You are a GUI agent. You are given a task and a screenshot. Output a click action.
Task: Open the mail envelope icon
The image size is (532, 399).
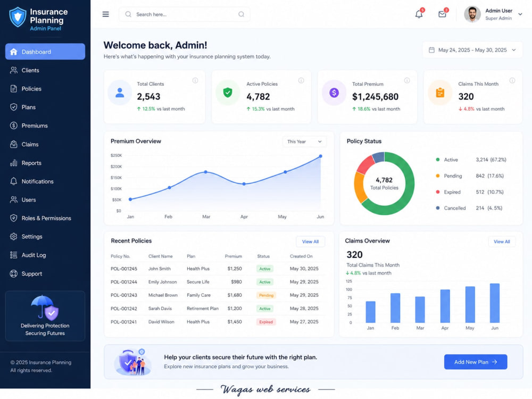pyautogui.click(x=442, y=14)
